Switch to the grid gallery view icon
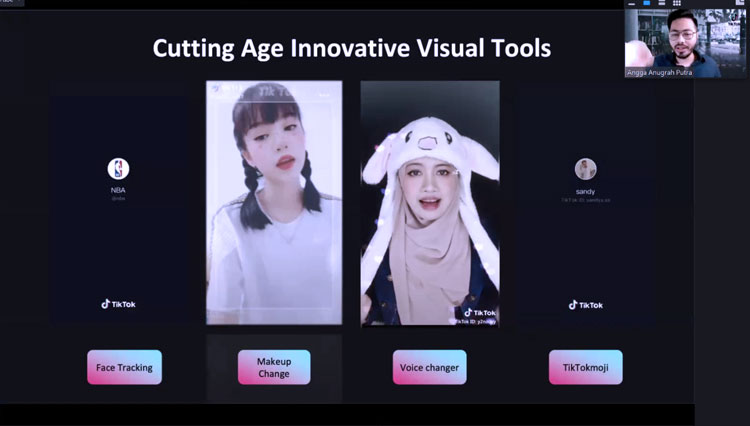Screen dimensions: 750x426 (x=677, y=3)
